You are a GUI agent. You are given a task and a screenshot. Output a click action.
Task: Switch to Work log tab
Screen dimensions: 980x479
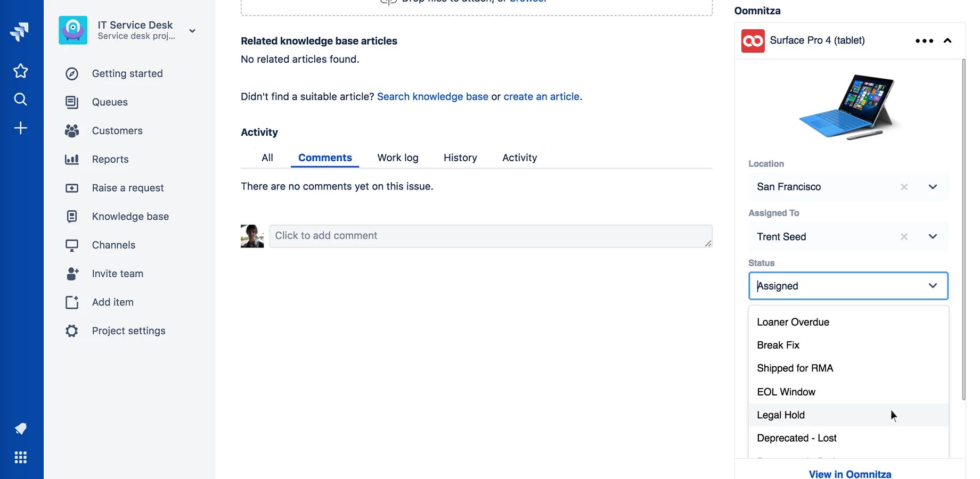[x=398, y=158]
